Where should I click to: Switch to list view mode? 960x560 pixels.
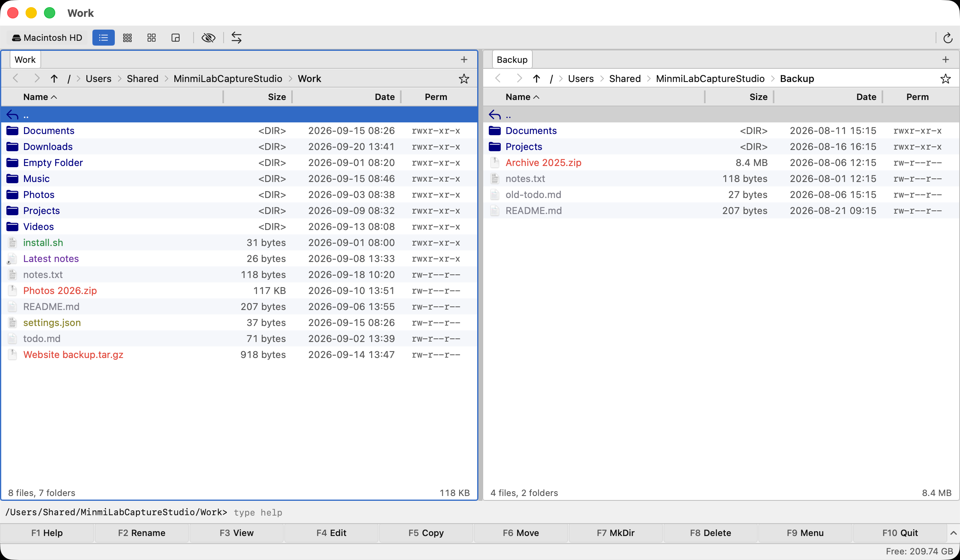point(103,38)
